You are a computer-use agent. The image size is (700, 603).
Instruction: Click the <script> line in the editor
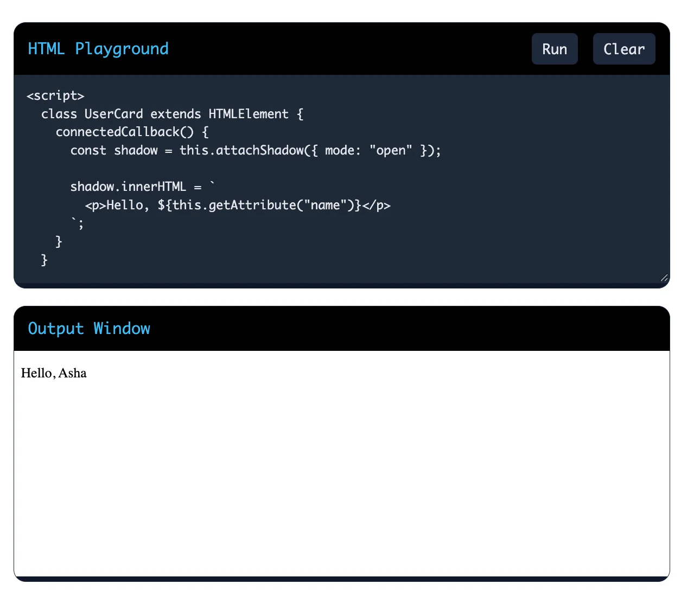[x=55, y=95]
